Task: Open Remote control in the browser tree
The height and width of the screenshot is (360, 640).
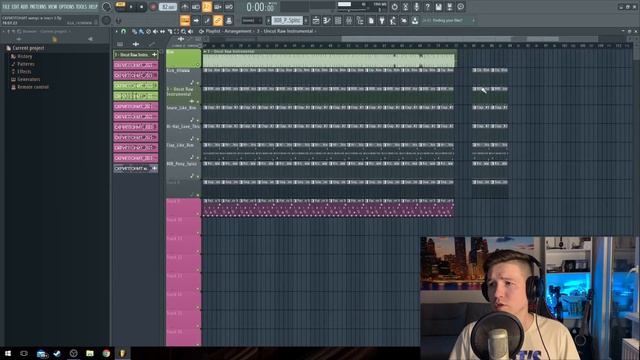Action: point(33,87)
